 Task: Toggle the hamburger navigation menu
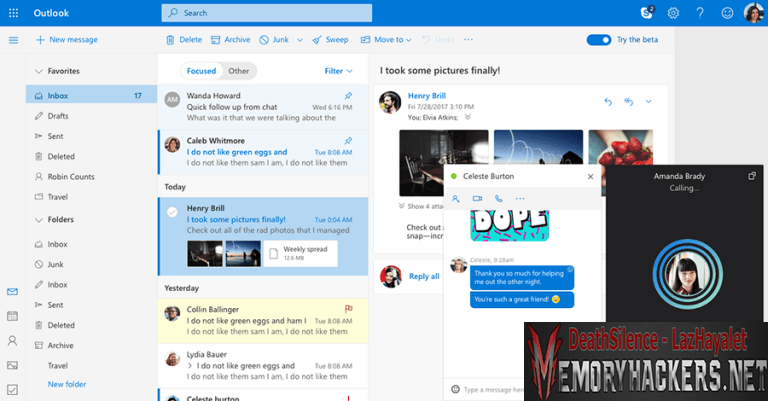pos(13,40)
